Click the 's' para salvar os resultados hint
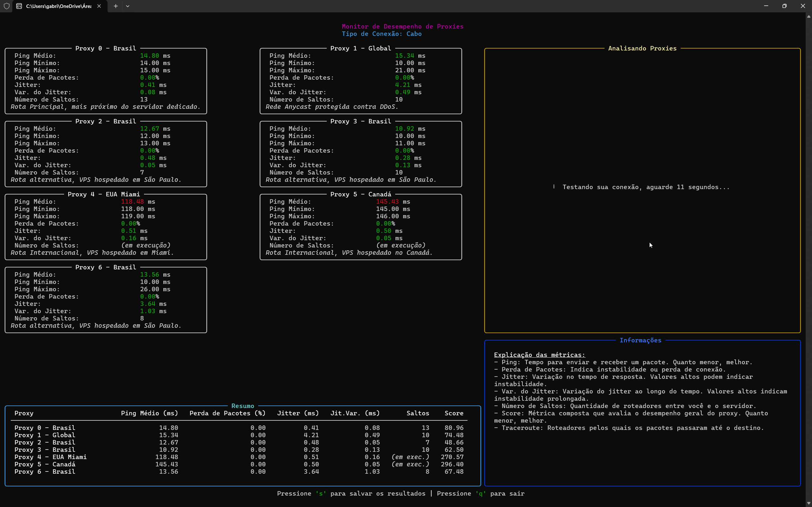The height and width of the screenshot is (507, 812). 351,494
